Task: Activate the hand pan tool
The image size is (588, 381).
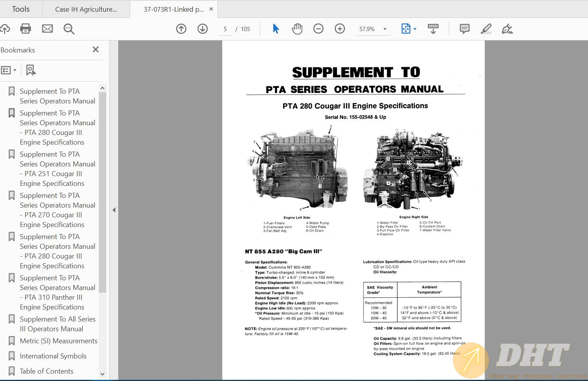Action: coord(297,29)
